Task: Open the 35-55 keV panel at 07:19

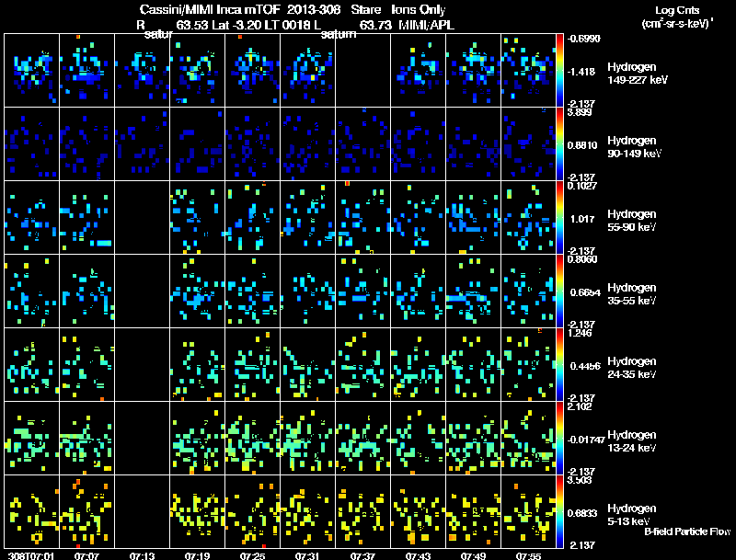Action: pos(197,291)
